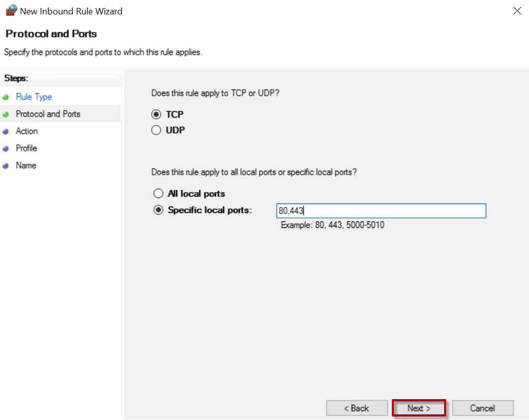Select the All local ports option

click(158, 194)
